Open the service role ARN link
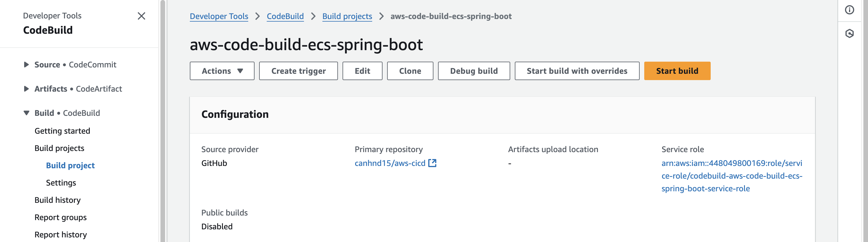This screenshot has height=242, width=868. point(732,176)
